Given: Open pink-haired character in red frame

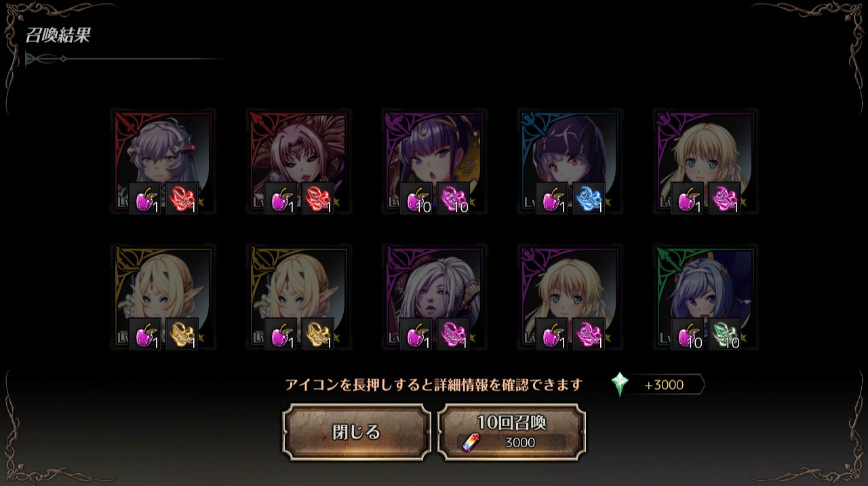Looking at the screenshot, I should (298, 162).
